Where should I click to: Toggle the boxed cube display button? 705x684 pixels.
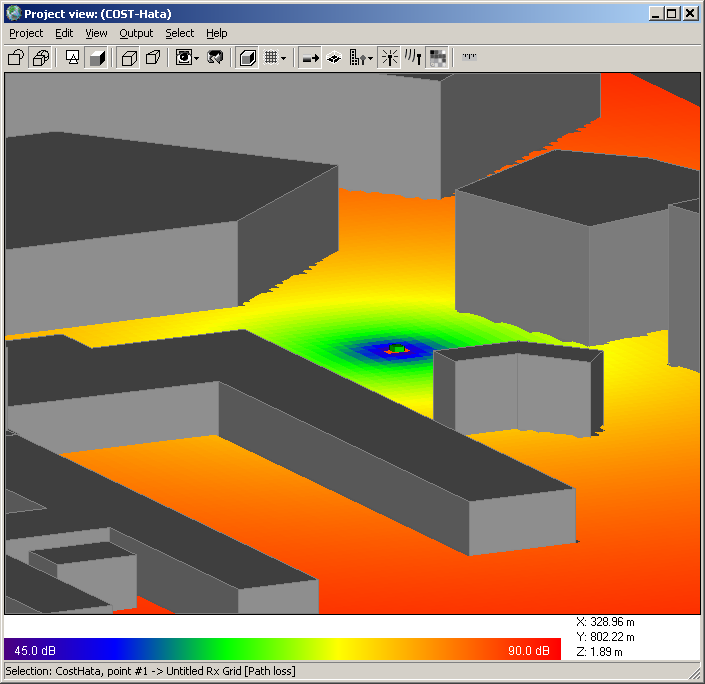[x=247, y=58]
